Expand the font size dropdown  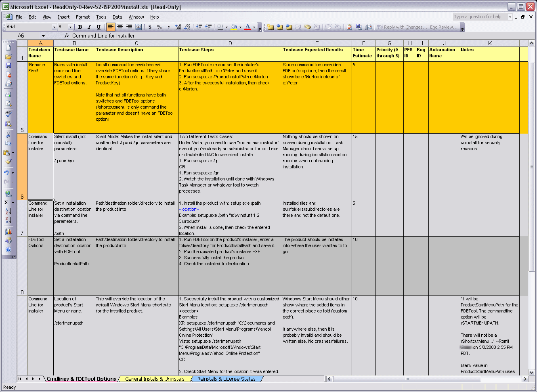[x=70, y=27]
